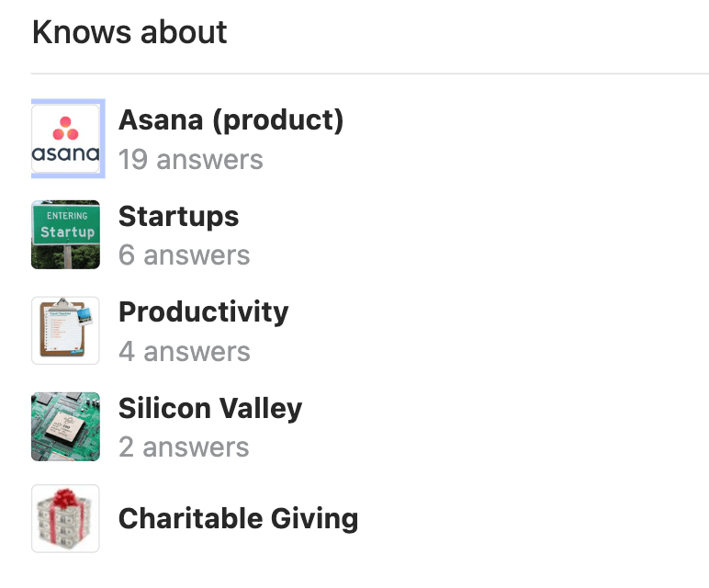Click the Asana logo thumbnail
The height and width of the screenshot is (588, 709).
66,138
